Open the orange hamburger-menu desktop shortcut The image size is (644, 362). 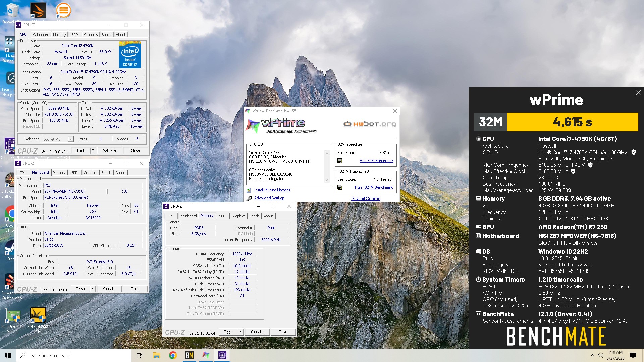tap(63, 10)
